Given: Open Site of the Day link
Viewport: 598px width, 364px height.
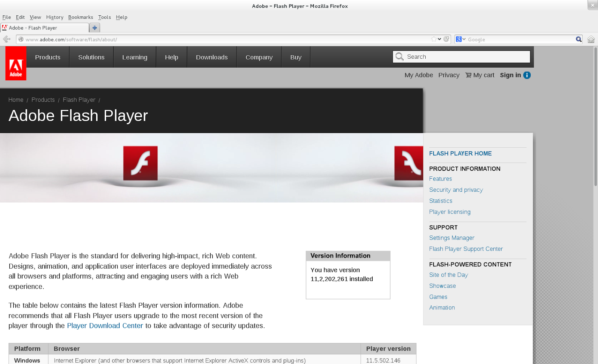Looking at the screenshot, I should coord(449,275).
